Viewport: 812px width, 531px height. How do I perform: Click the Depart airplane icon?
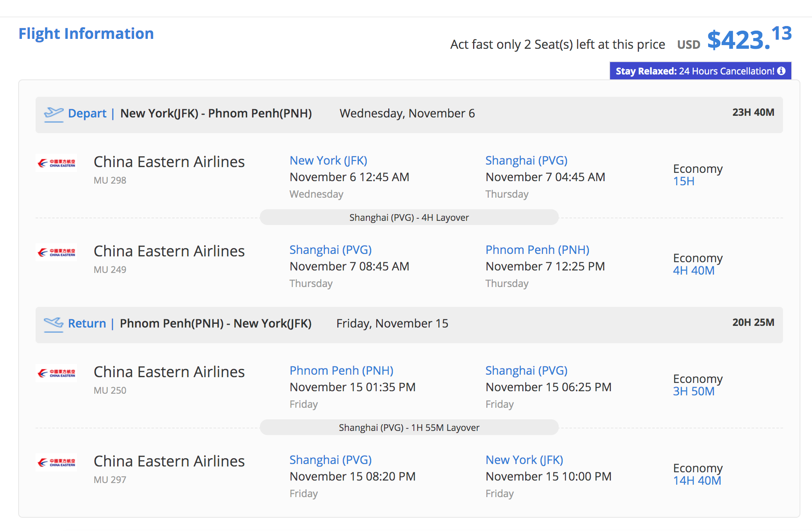pos(54,114)
